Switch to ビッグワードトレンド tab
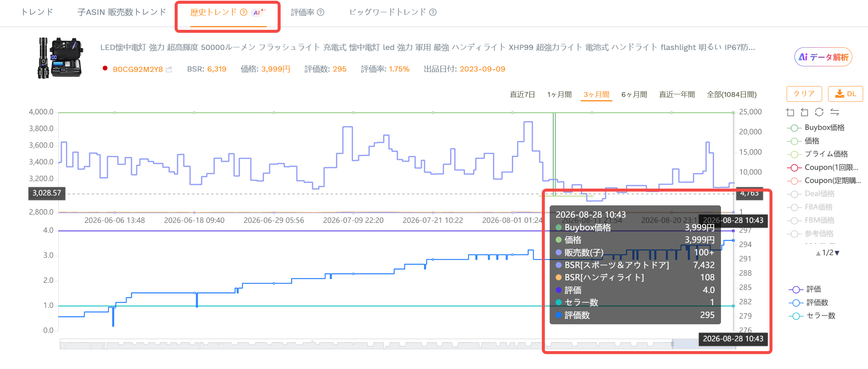This screenshot has width=868, height=369. pos(388,12)
